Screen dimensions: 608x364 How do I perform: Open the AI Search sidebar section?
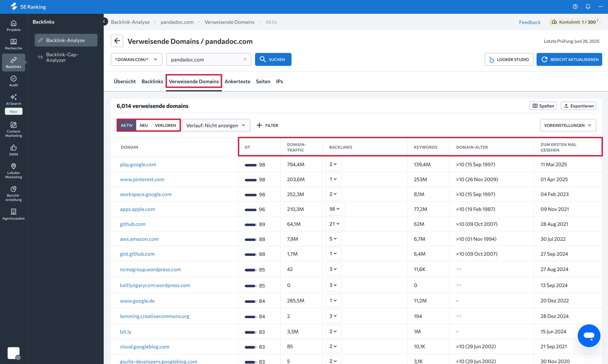coord(14,99)
